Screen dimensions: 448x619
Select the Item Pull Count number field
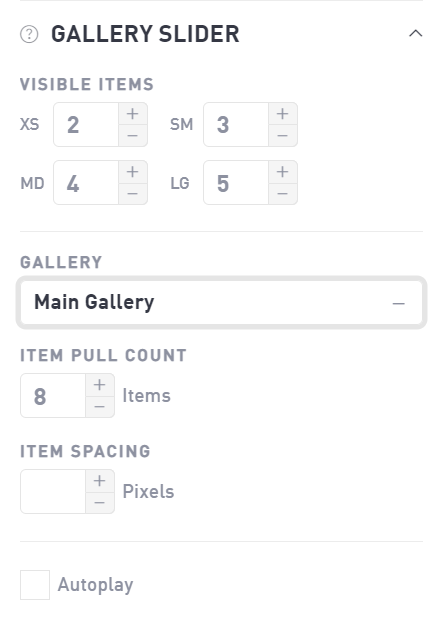[x=53, y=396]
